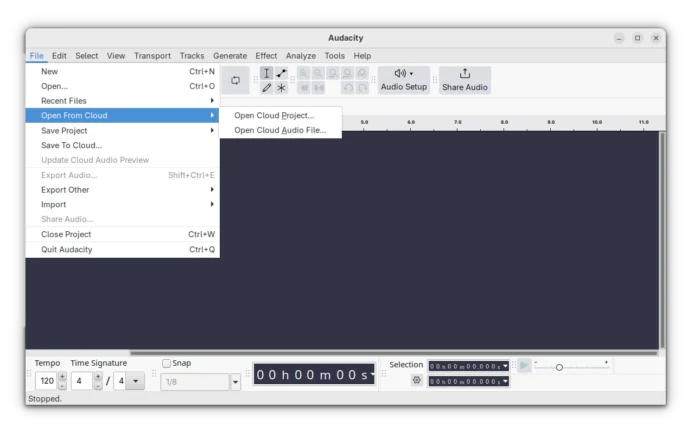Choose Open Cloud Project... from submenu
The image size is (700, 439).
(274, 115)
